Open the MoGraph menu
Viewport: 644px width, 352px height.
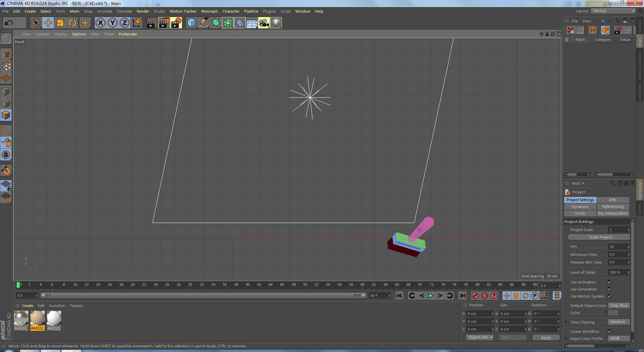tap(209, 11)
